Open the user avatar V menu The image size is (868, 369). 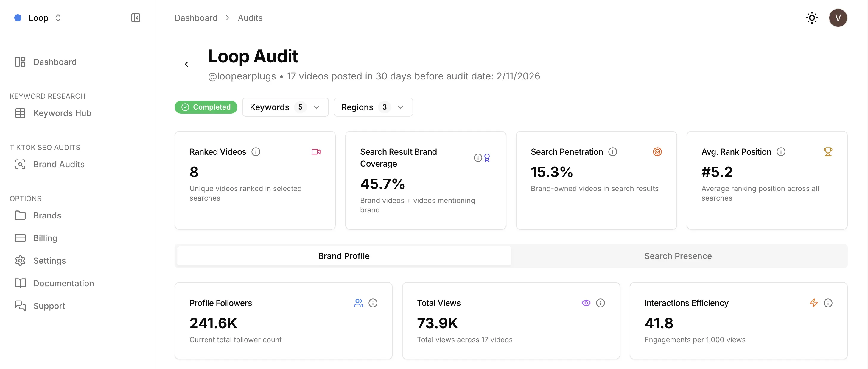[x=838, y=18]
